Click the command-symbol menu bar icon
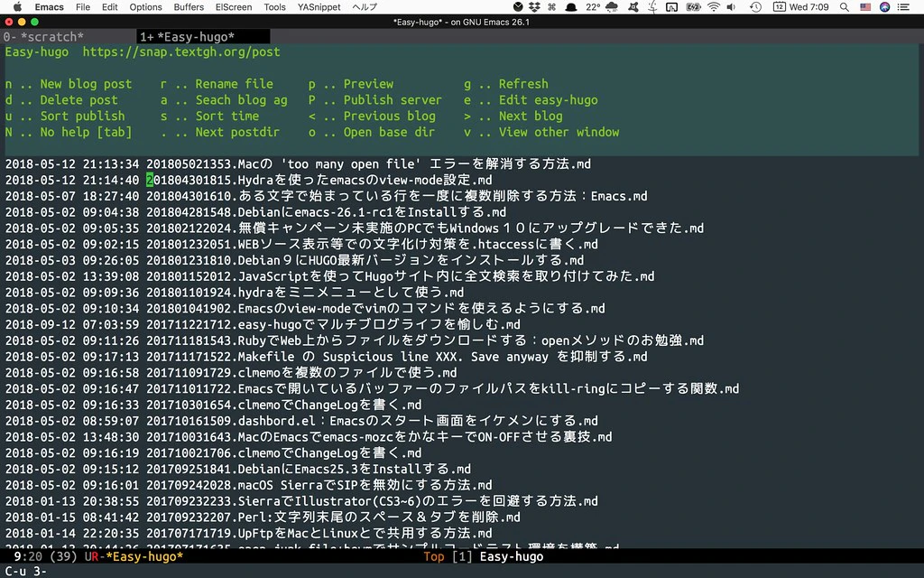 pos(551,7)
